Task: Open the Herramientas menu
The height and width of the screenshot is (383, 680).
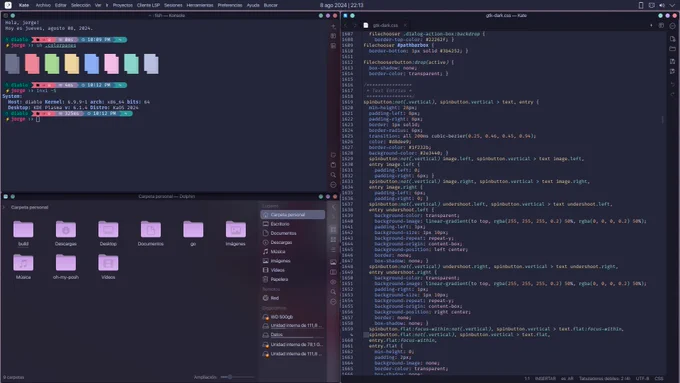Action: [x=200, y=5]
